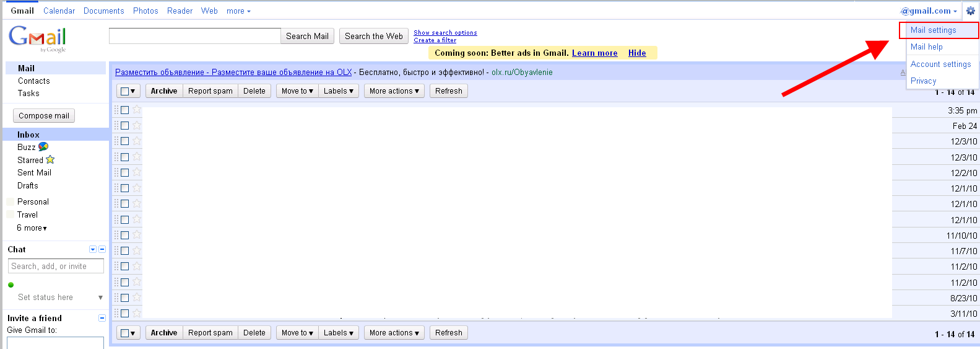The height and width of the screenshot is (349, 980).
Task: Choose Privacy from the menu
Action: pyautogui.click(x=923, y=81)
